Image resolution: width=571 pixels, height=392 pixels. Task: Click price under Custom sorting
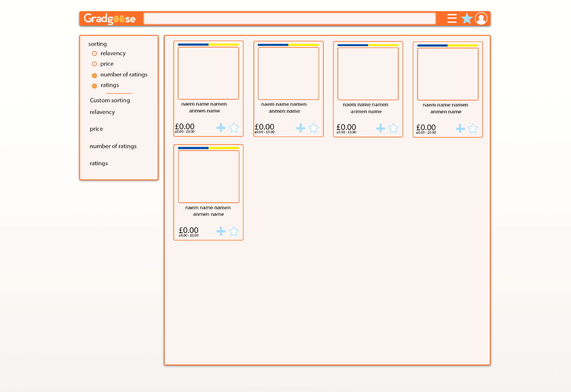click(x=97, y=129)
